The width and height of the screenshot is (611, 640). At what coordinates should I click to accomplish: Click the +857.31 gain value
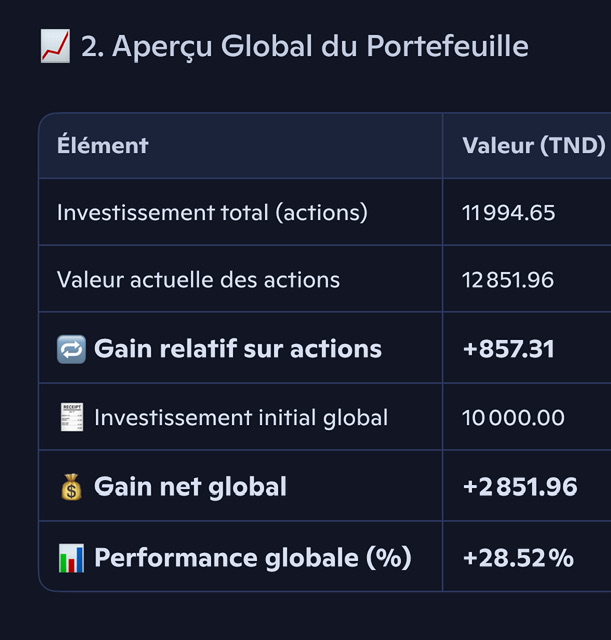(x=509, y=349)
